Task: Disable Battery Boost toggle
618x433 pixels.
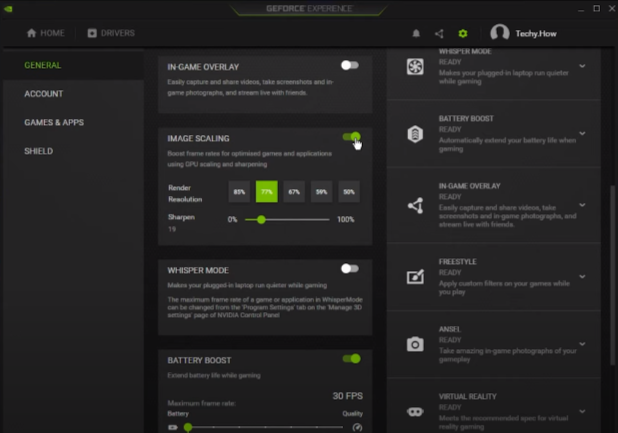Action: pos(351,359)
